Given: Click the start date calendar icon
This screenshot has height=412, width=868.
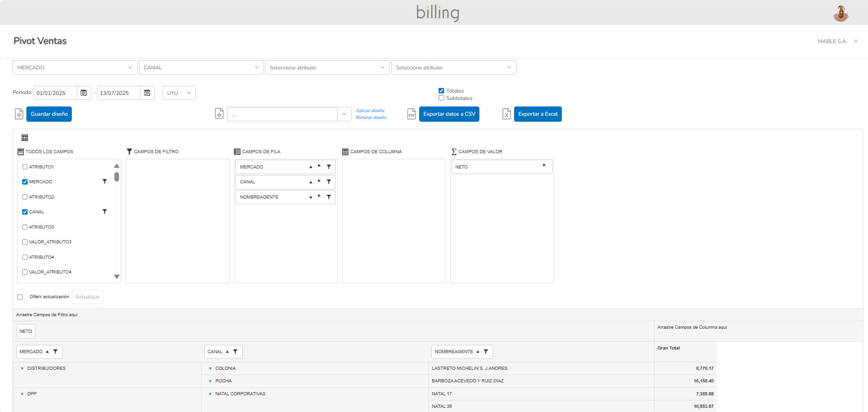Looking at the screenshot, I should 83,93.
